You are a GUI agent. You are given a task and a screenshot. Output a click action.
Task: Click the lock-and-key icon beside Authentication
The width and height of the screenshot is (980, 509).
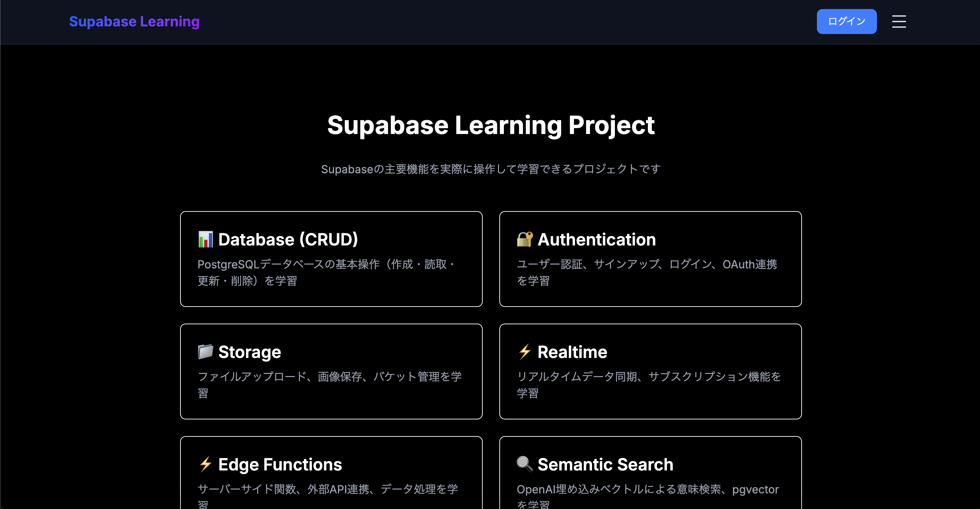pyautogui.click(x=525, y=240)
